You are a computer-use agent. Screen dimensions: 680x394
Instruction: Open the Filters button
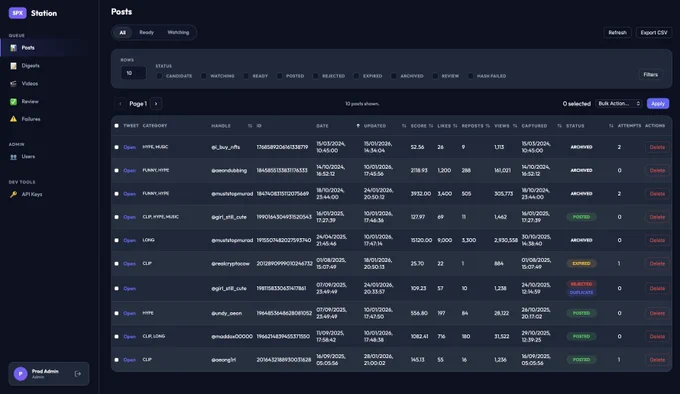pyautogui.click(x=651, y=75)
